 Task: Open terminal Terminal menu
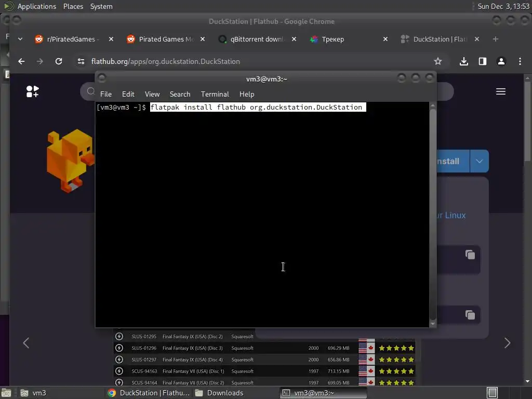tap(215, 95)
